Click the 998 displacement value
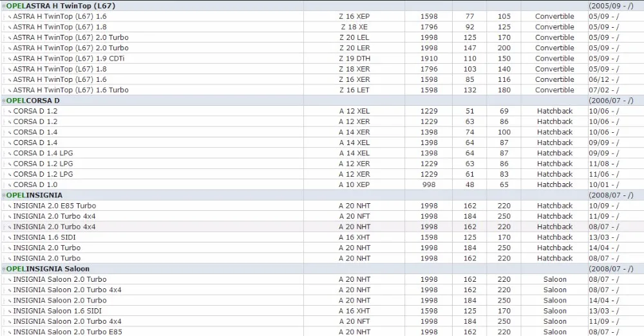The height and width of the screenshot is (336, 644). pos(429,184)
